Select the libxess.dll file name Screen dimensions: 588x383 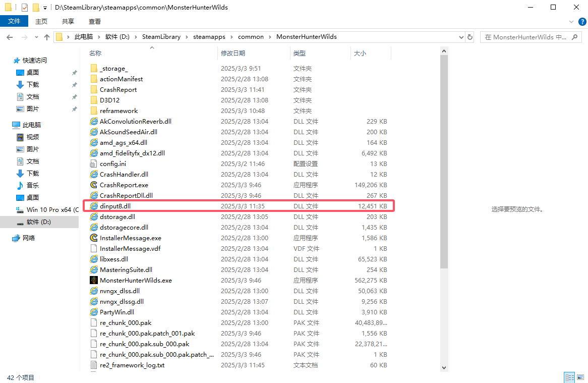tap(113, 259)
